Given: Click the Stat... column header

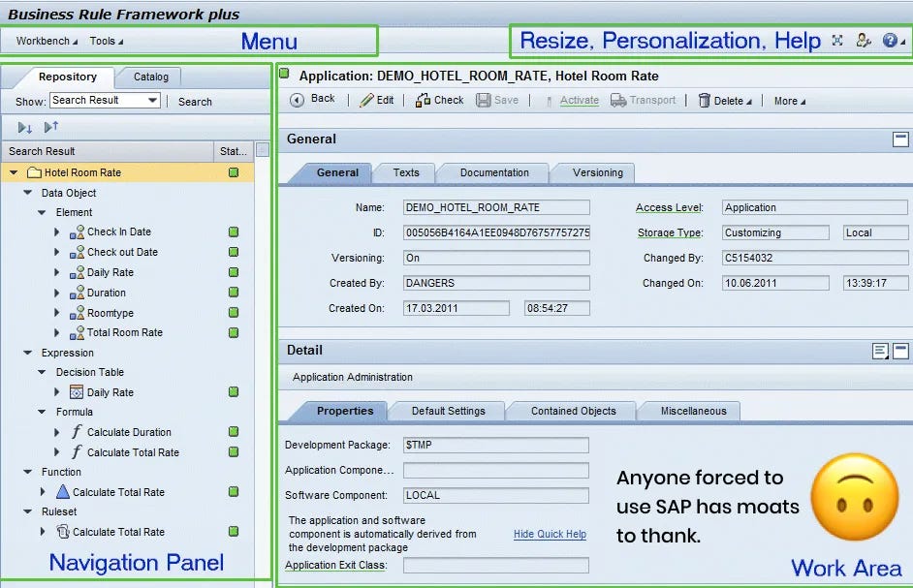Looking at the screenshot, I should [x=234, y=151].
